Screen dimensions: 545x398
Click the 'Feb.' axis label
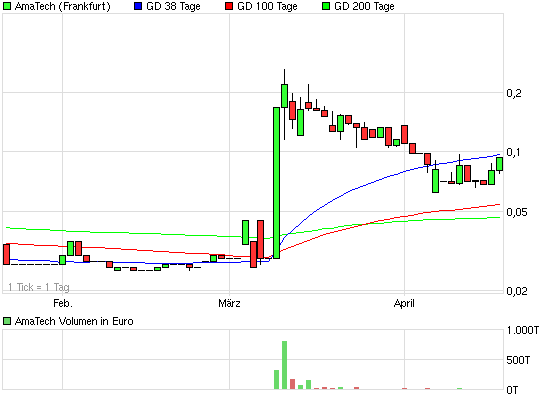tap(63, 303)
